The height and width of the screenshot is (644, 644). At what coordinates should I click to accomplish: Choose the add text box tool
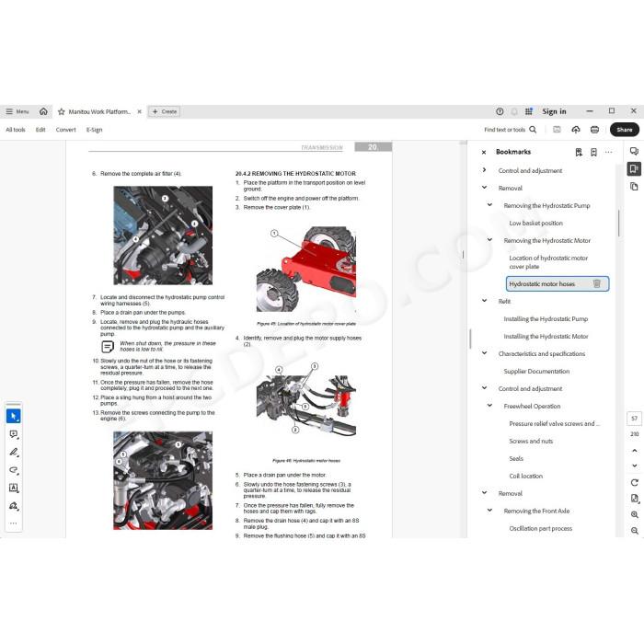point(14,488)
